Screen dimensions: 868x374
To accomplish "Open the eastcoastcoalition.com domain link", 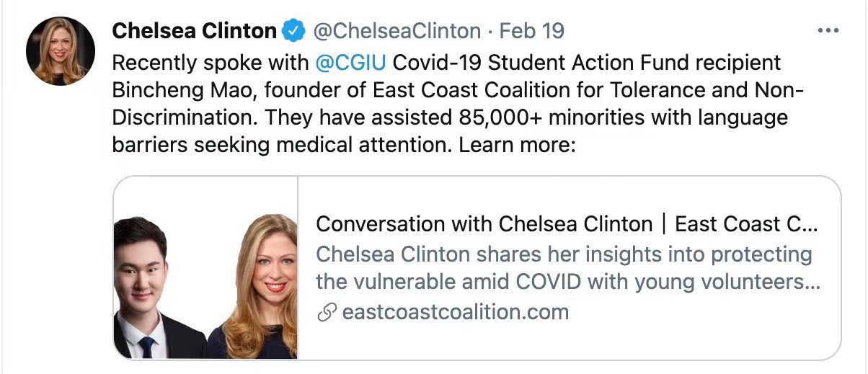I will pyautogui.click(x=454, y=312).
